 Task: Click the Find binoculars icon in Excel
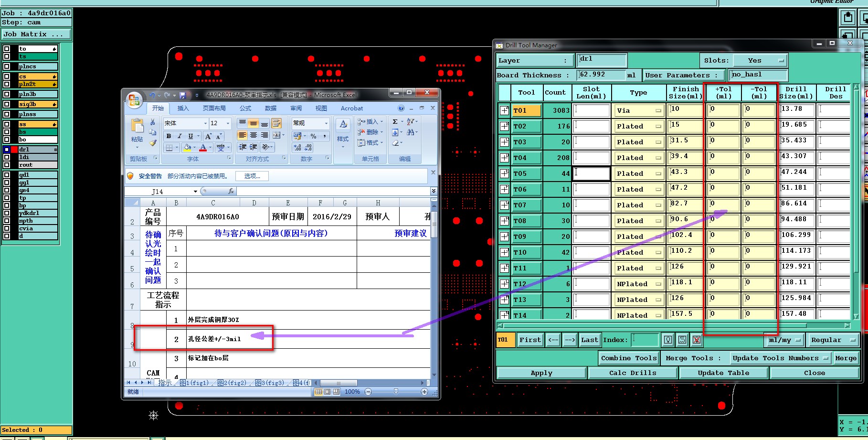[411, 132]
